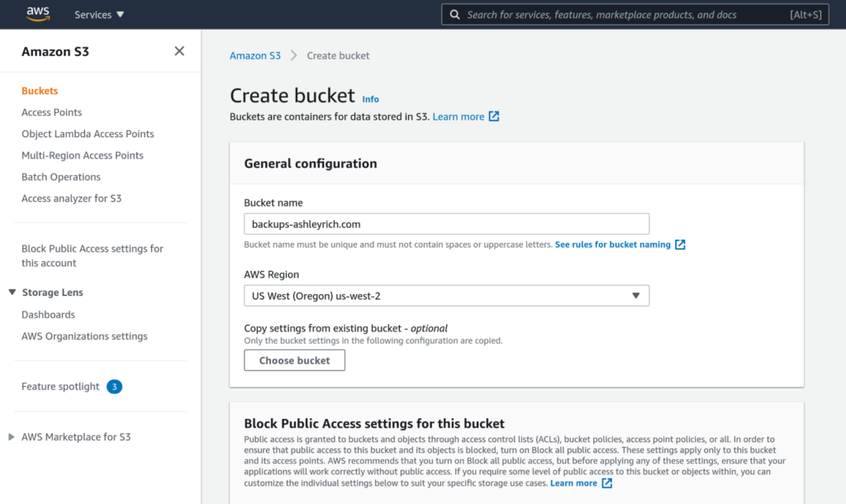Close the Amazon S3 sidebar with the X
The width and height of the screenshot is (846, 504).
point(179,50)
